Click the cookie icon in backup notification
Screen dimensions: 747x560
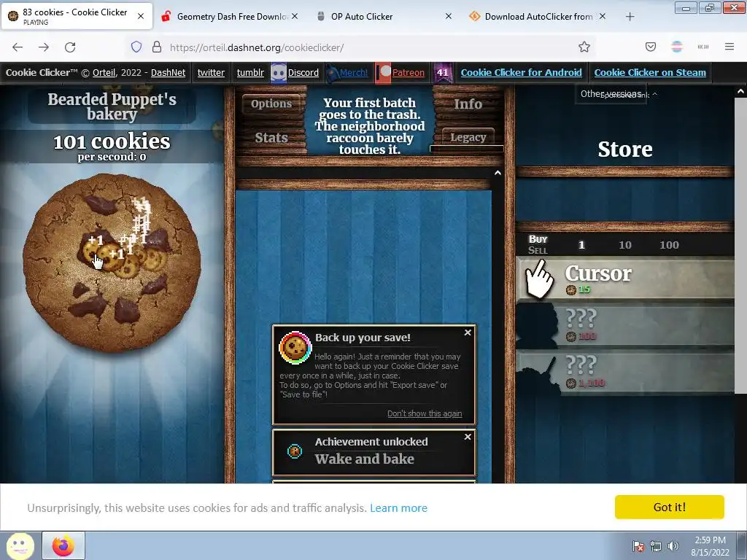(x=295, y=348)
